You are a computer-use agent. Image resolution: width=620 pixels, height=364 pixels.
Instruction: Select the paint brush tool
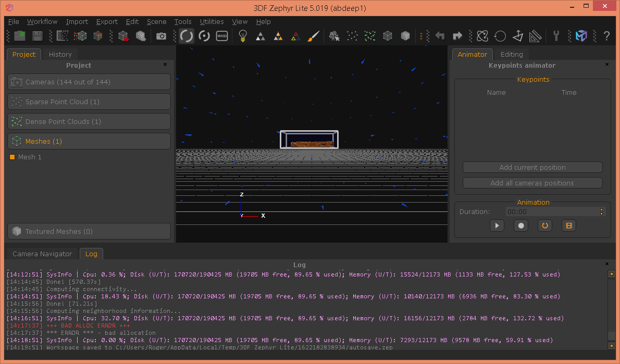coord(313,36)
